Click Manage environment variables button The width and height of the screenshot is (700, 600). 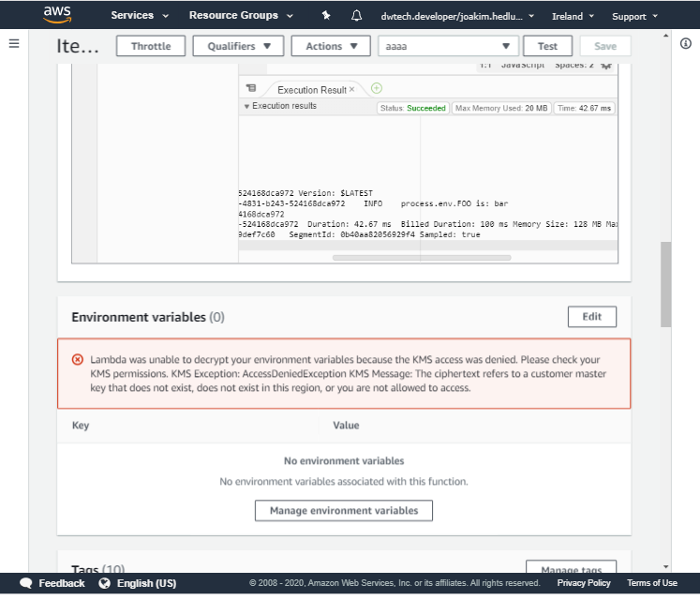[344, 511]
